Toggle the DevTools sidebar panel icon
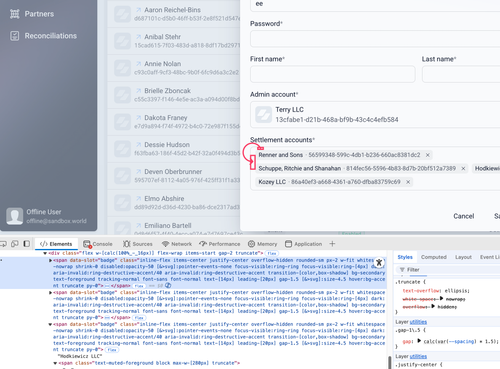500x369 pixels. pos(27,244)
